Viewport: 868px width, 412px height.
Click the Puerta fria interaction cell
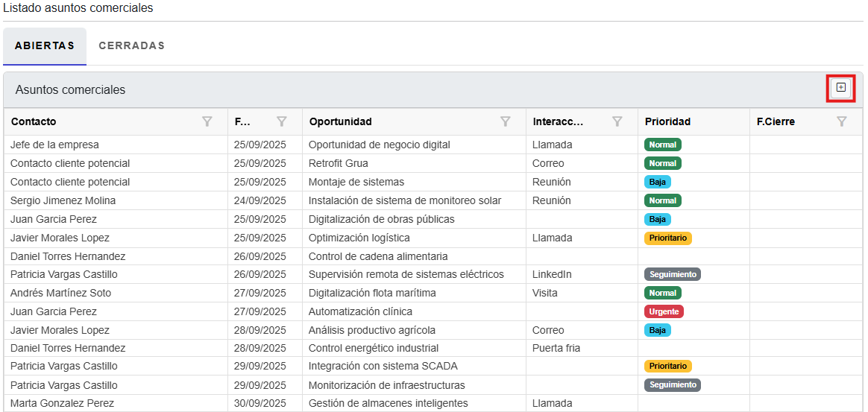[556, 348]
